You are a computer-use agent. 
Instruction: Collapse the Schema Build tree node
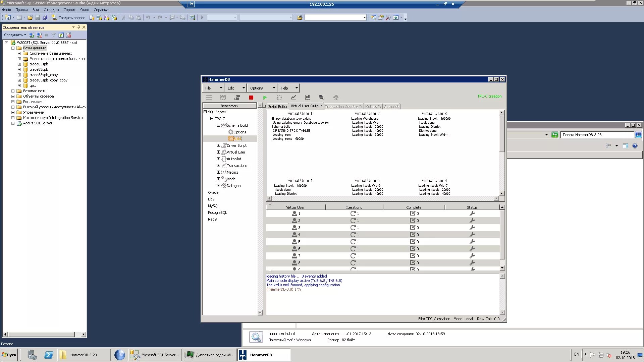(218, 125)
